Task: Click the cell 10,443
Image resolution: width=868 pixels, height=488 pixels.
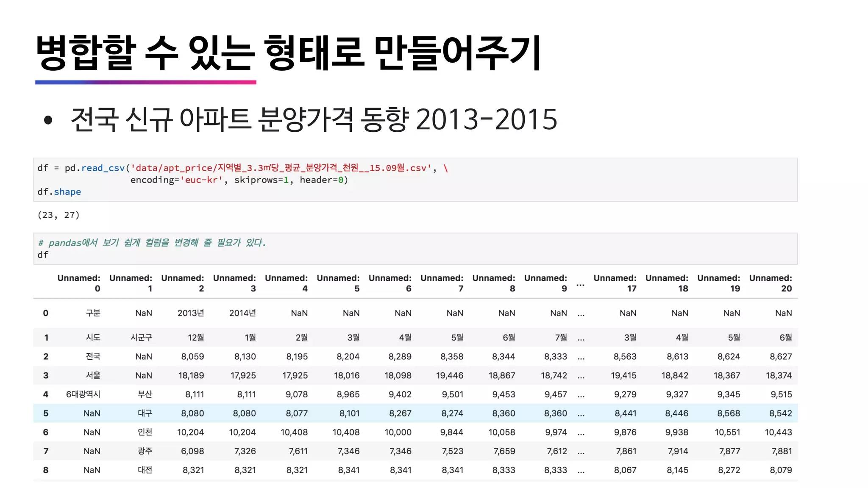Action: click(779, 432)
